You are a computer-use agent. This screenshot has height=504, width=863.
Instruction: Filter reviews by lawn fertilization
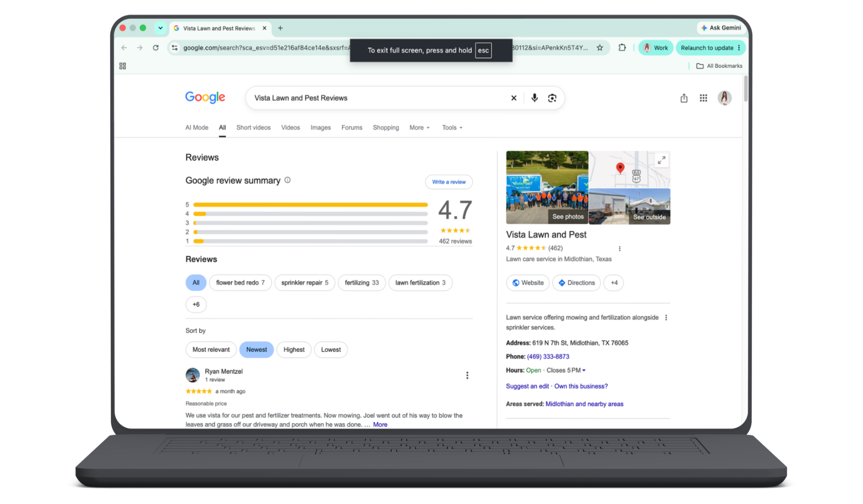tap(420, 283)
